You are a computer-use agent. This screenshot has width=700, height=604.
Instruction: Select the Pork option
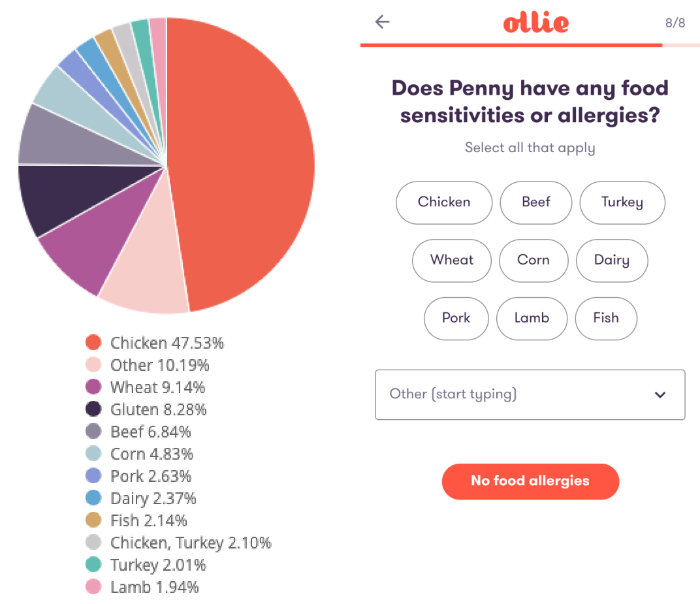(x=456, y=318)
